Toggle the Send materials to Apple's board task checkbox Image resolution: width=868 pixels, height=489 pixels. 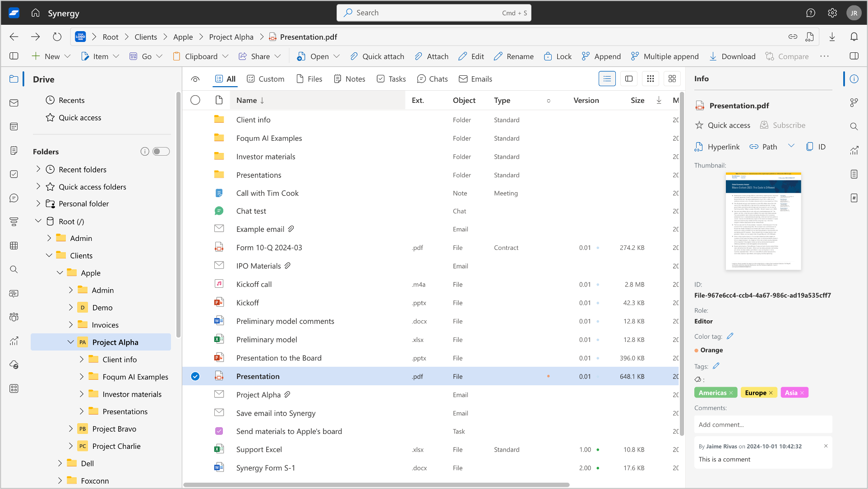pyautogui.click(x=219, y=431)
